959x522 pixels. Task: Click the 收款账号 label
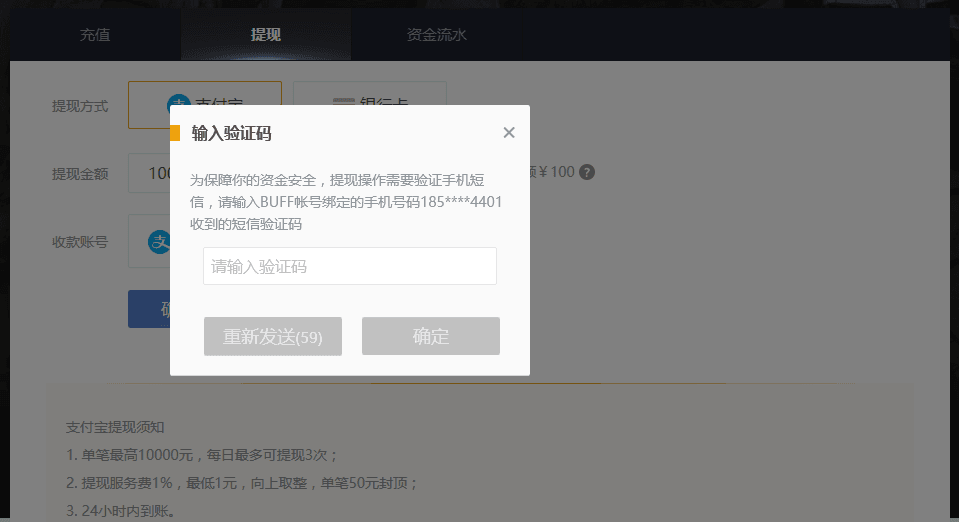pos(80,242)
